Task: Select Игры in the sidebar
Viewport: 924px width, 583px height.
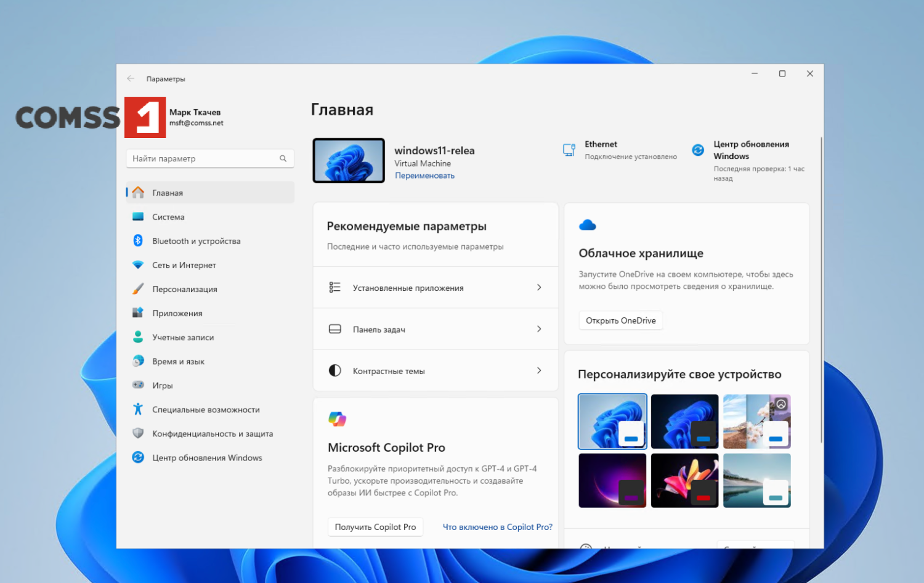Action: coord(210,385)
